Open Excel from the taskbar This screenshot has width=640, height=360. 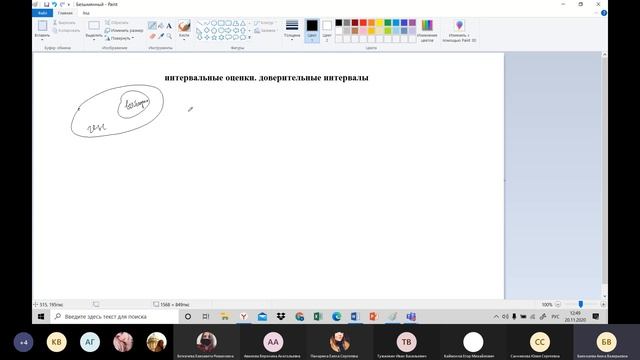pos(318,316)
